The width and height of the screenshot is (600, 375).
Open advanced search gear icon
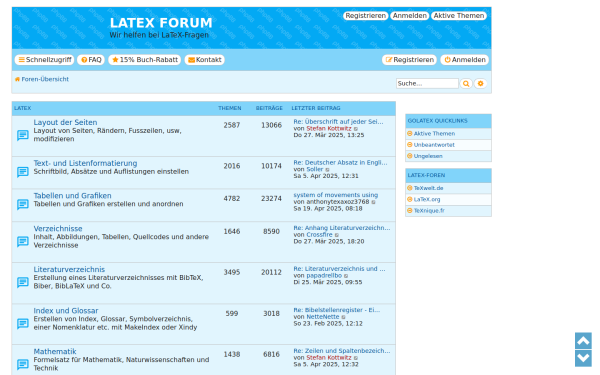480,83
